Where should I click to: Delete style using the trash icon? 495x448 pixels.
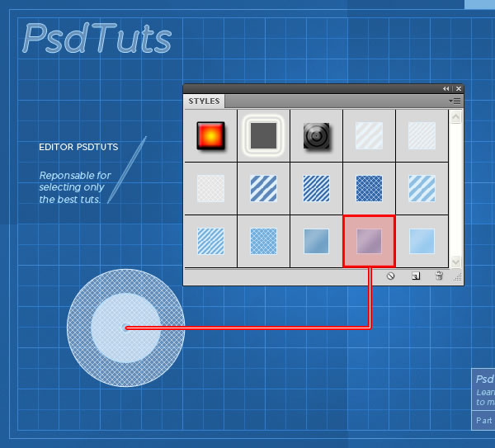[439, 276]
